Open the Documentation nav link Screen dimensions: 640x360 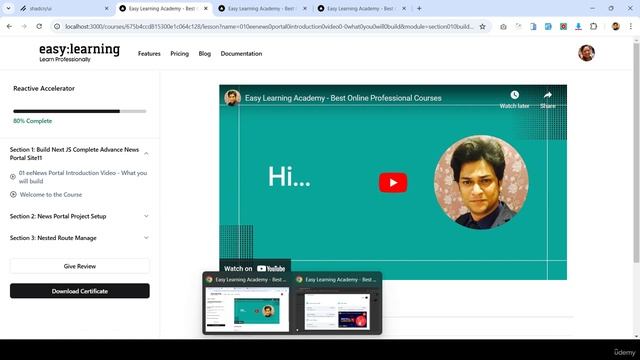coord(241,53)
